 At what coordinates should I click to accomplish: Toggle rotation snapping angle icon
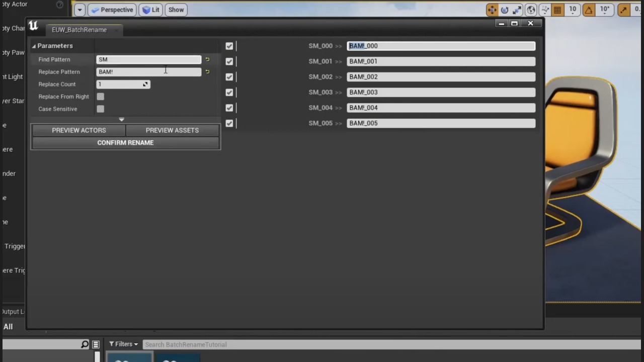(589, 10)
